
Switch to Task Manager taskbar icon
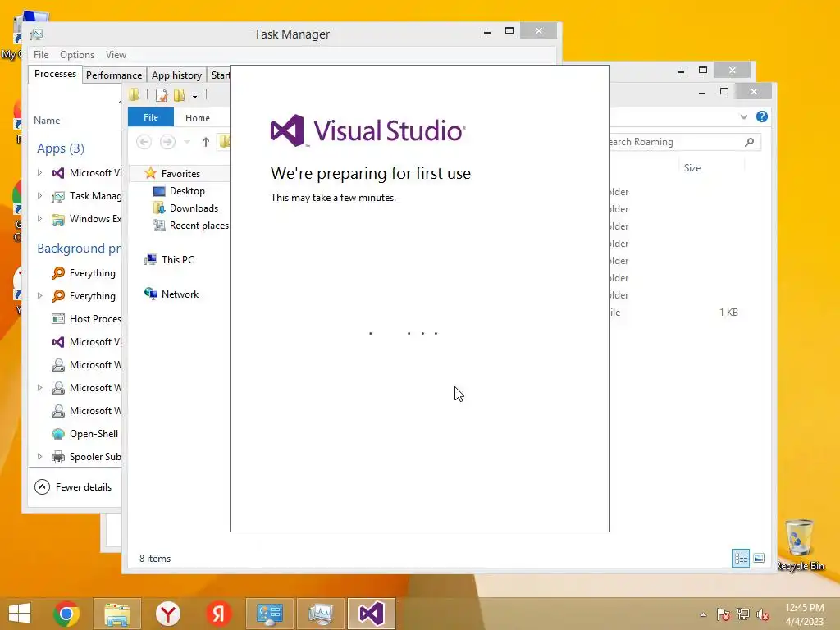click(x=321, y=614)
